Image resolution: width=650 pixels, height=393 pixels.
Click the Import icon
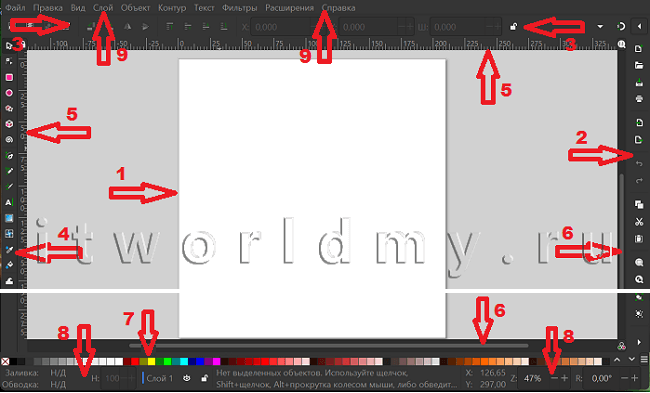click(x=639, y=123)
